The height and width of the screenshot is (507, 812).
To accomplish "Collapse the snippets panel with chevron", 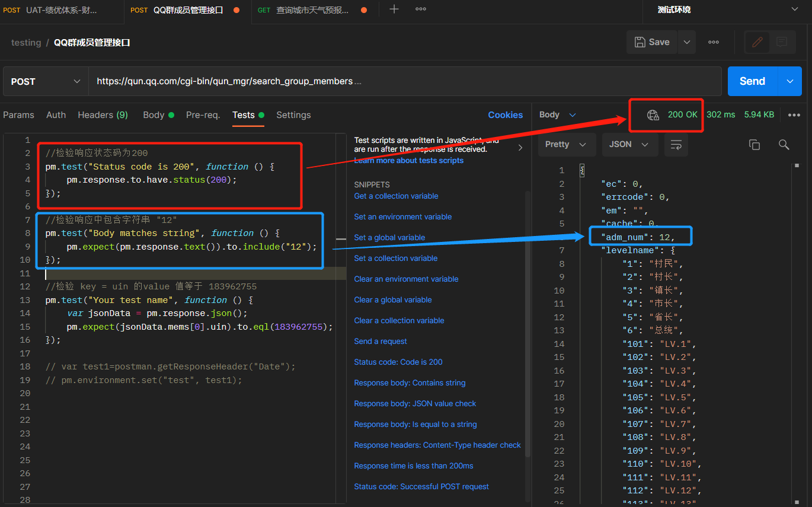I will click(x=520, y=148).
